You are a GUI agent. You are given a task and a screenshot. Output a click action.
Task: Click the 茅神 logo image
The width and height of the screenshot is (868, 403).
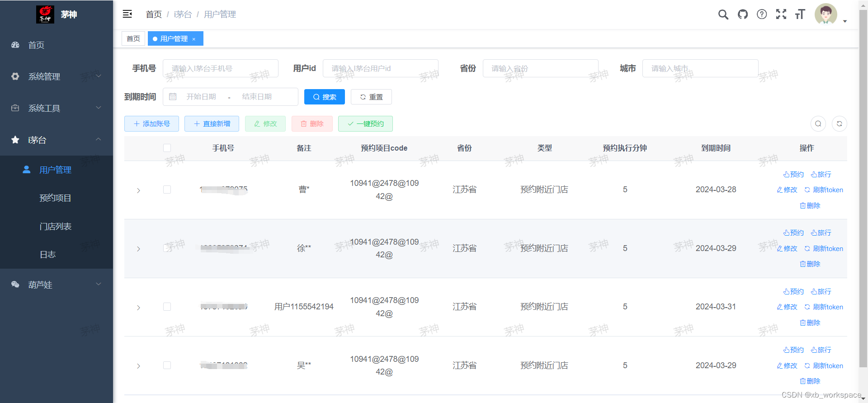pyautogui.click(x=45, y=14)
